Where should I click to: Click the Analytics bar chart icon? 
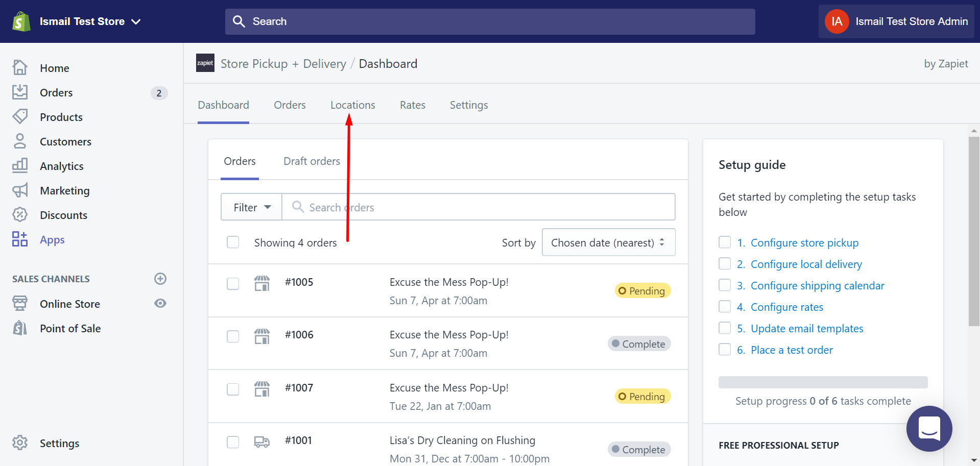click(x=20, y=165)
